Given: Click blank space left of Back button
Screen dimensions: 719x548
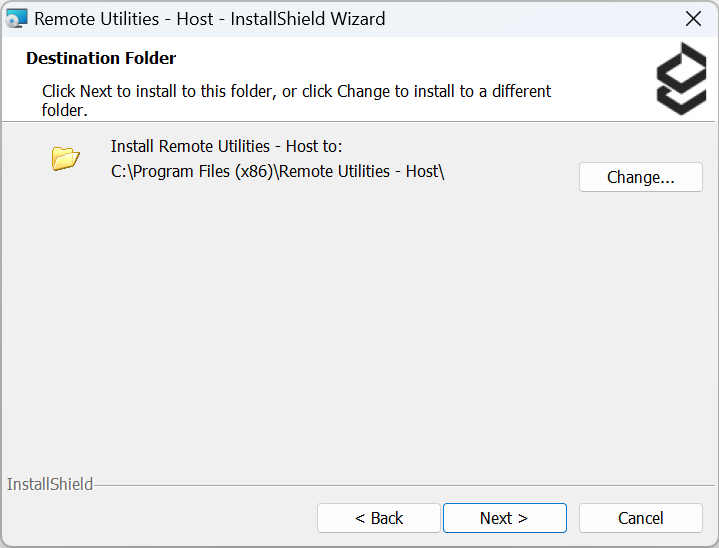Looking at the screenshot, I should 160,518.
